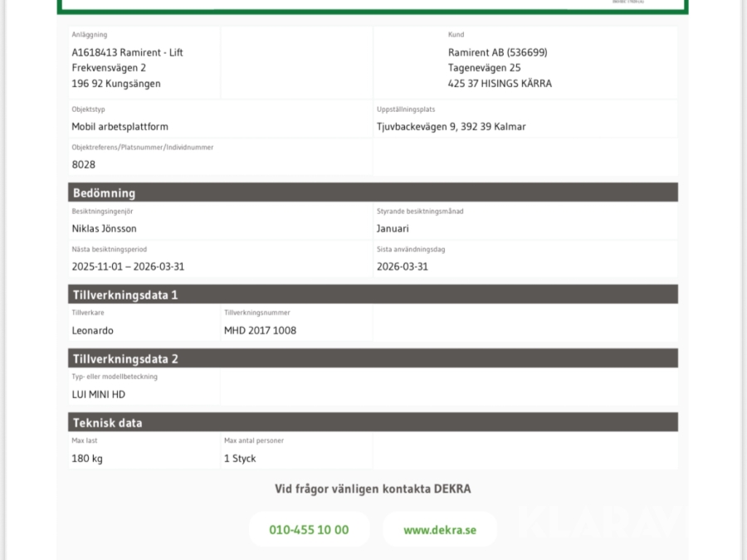Image resolution: width=747 pixels, height=560 pixels.
Task: Click the max load value 180 kg
Action: coord(87,458)
